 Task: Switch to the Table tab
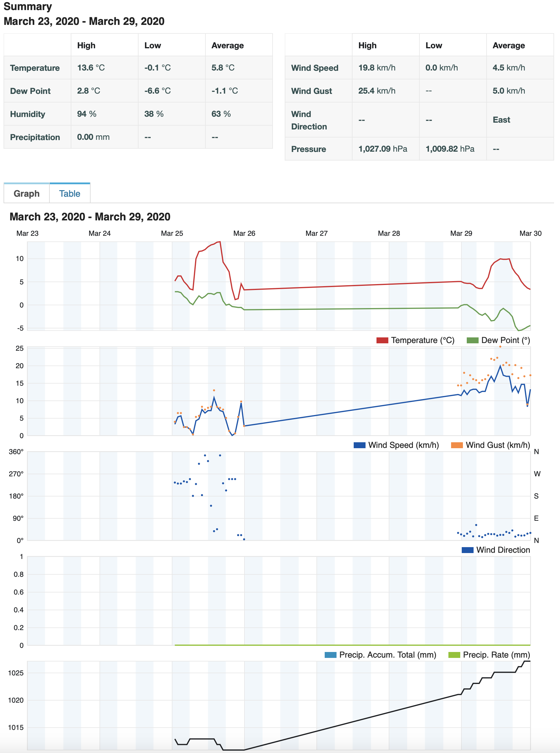tap(70, 193)
